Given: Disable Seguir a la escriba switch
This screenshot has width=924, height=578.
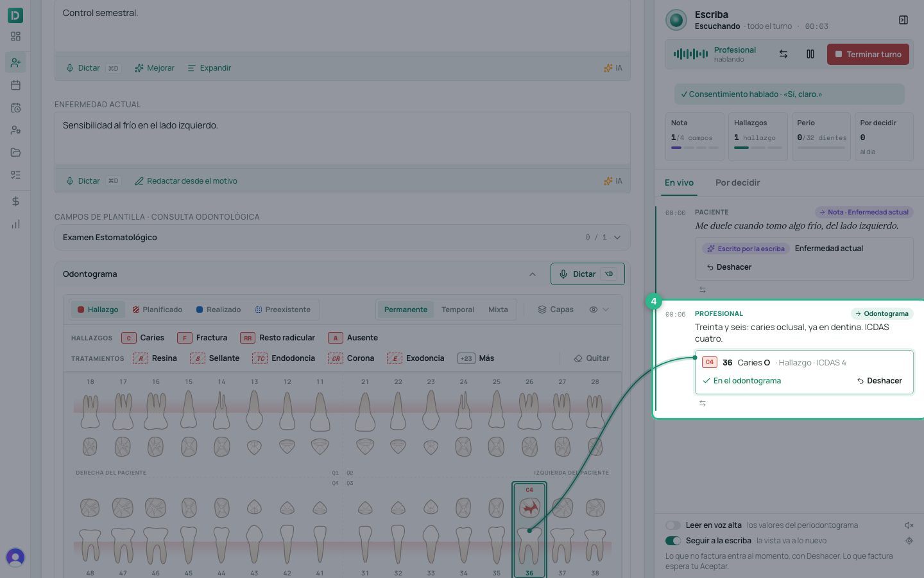Looking at the screenshot, I should [673, 541].
